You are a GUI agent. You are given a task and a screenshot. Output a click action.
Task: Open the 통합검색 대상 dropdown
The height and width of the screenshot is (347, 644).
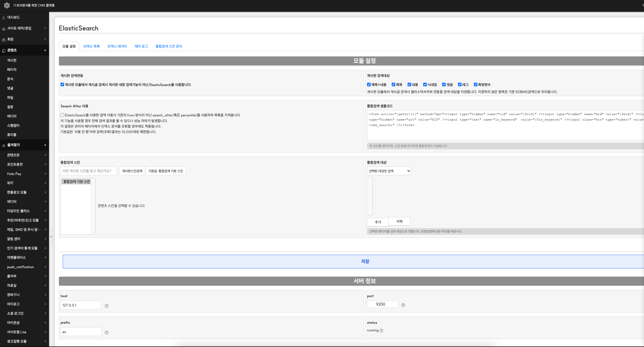(389, 171)
